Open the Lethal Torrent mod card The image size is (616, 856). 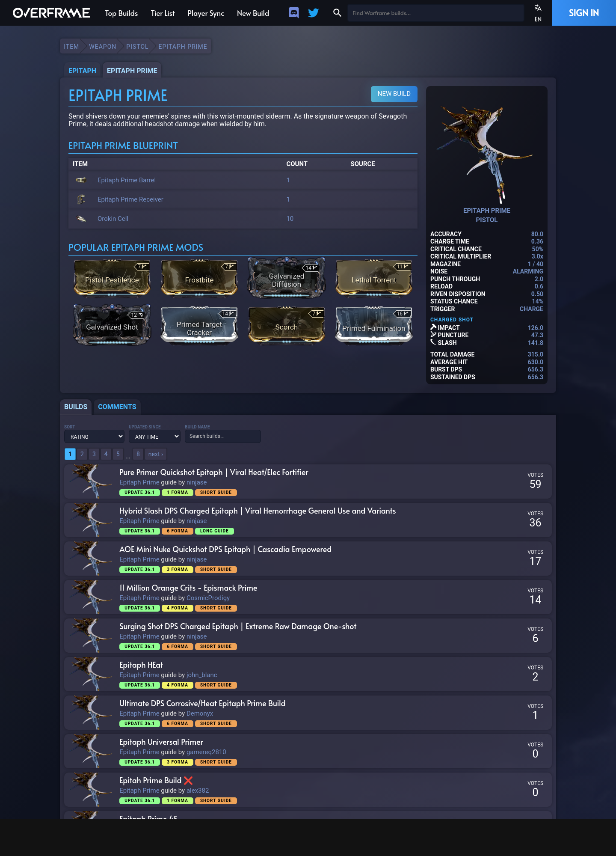tap(374, 278)
